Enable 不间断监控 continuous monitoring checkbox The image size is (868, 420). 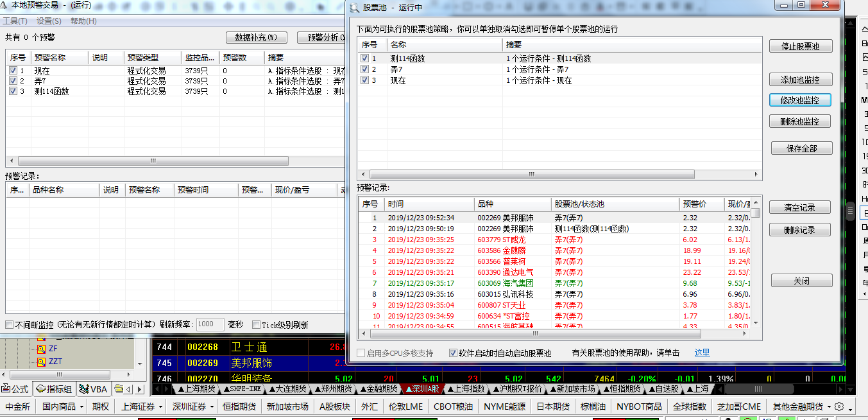click(x=9, y=325)
